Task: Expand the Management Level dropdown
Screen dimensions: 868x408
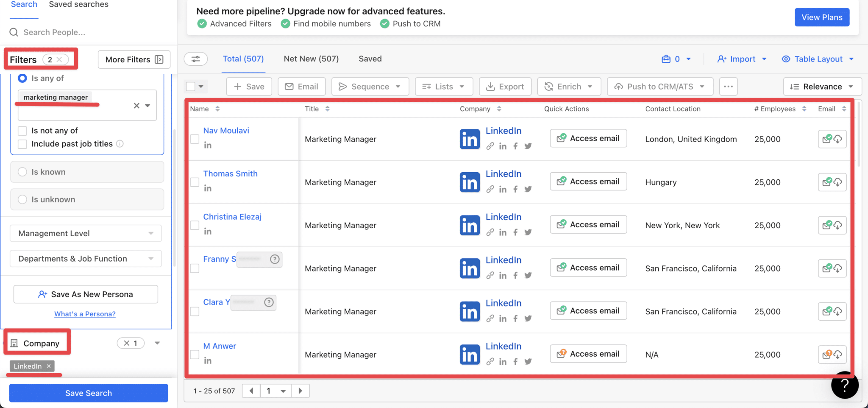Action: pos(85,233)
